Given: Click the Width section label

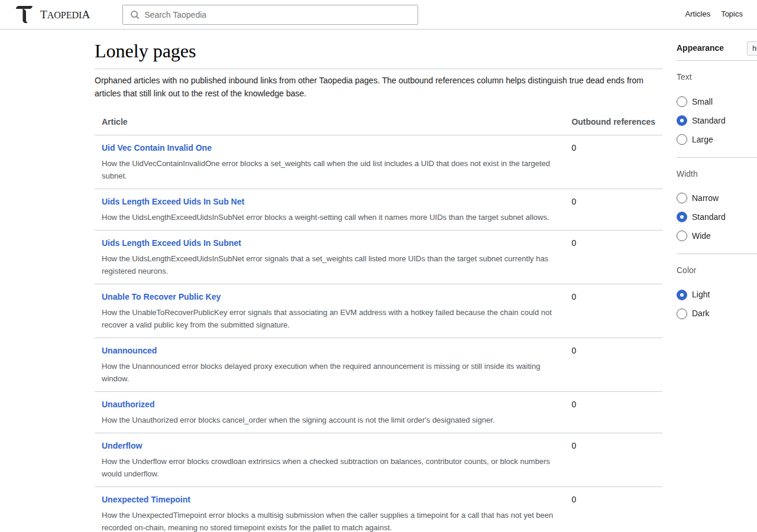Looking at the screenshot, I should 687,174.
